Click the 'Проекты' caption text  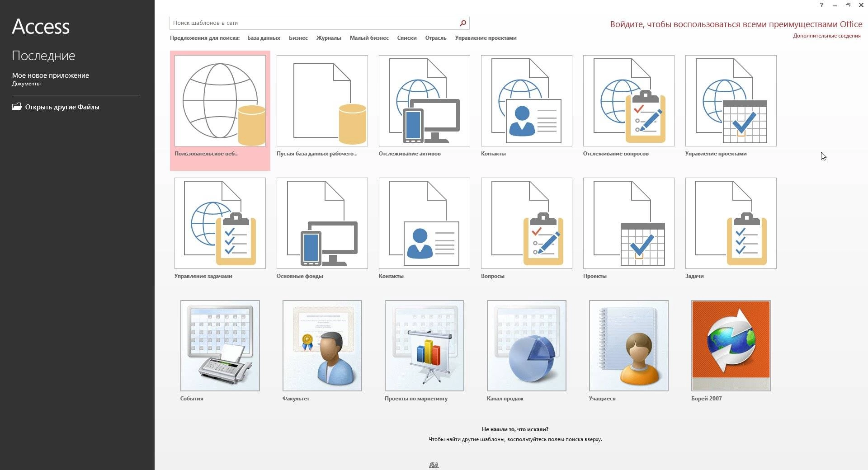click(x=595, y=276)
